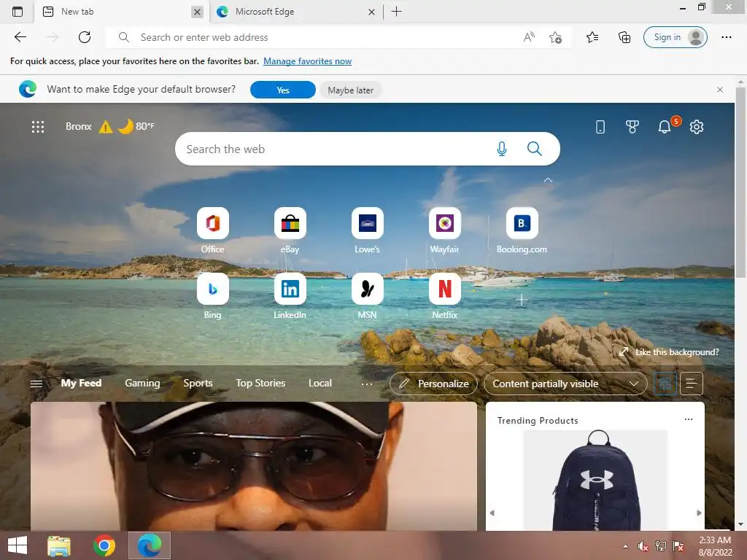Open the Collections icon
The image size is (747, 560).
[624, 37]
